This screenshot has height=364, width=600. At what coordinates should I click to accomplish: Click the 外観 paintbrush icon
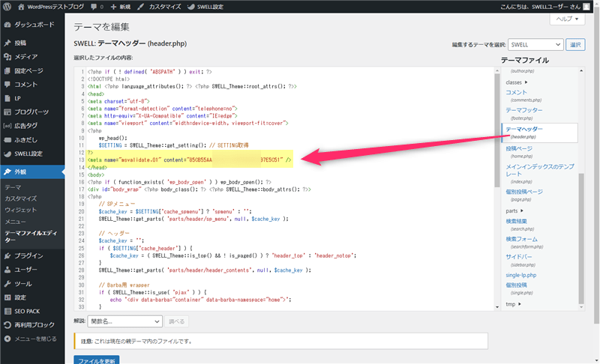coord(7,172)
